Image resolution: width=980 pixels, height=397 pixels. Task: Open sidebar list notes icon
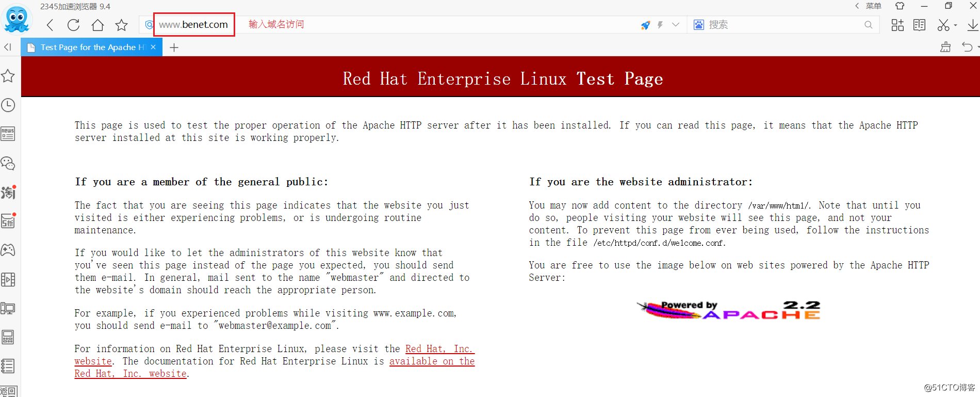8,366
